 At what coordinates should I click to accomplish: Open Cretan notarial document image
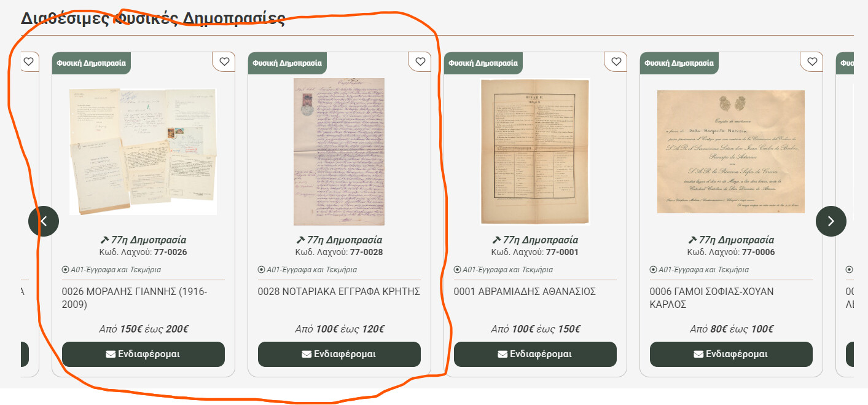339,151
